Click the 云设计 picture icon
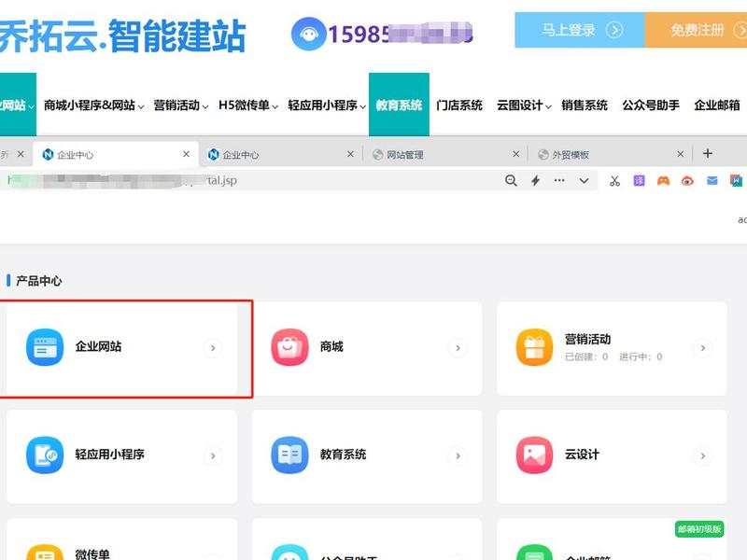 click(534, 455)
